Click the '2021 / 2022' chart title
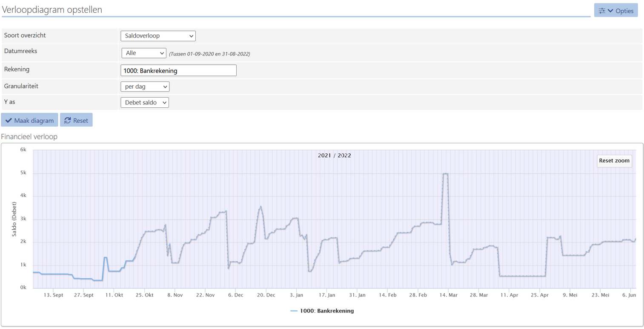644x329 pixels. [335, 156]
